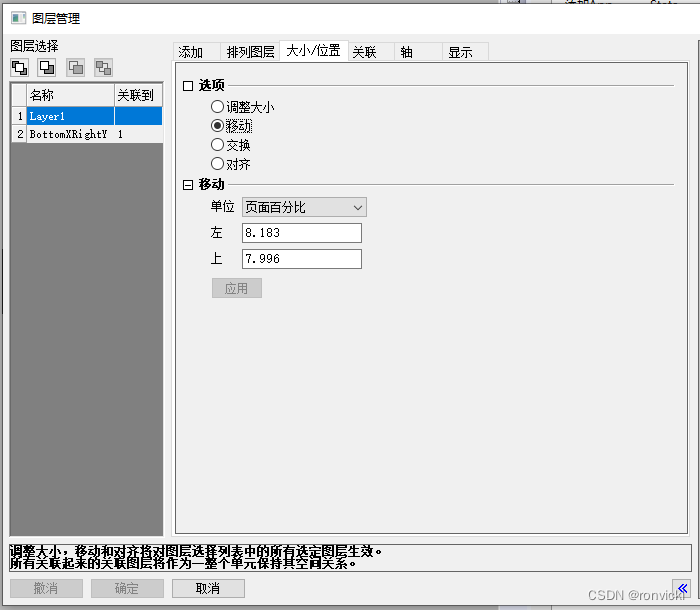
Task: Collapse the 移动 section
Action: (x=188, y=185)
